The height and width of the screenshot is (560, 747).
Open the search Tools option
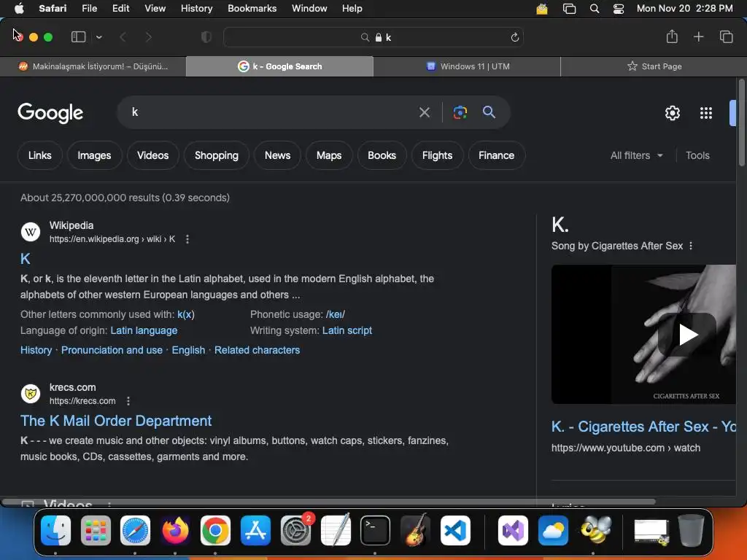[697, 155]
